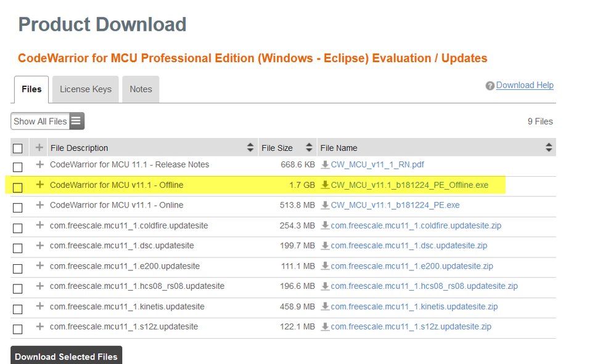Select the checkbox for CodeWarrior v11.1 Offline

[x=18, y=187]
